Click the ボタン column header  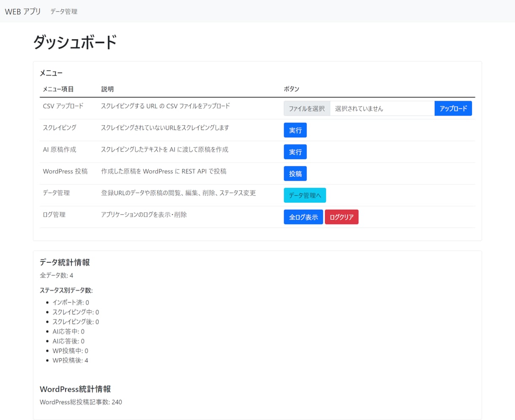click(x=291, y=89)
